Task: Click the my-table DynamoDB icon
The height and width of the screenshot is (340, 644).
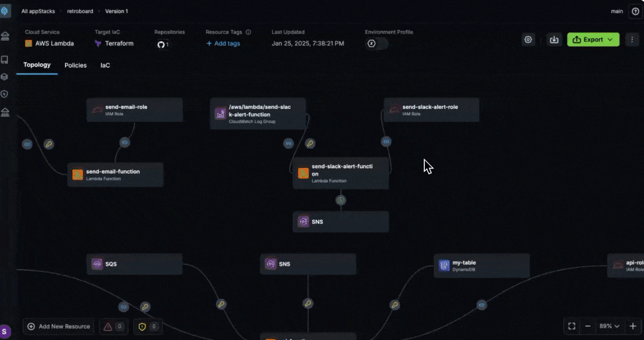Action: [x=444, y=265]
